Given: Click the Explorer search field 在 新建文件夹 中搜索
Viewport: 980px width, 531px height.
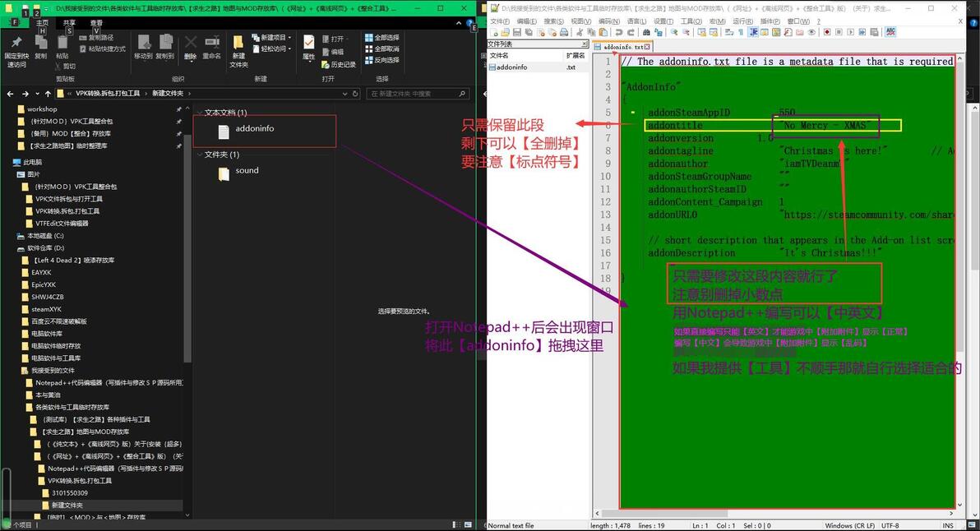Looking at the screenshot, I should point(418,94).
